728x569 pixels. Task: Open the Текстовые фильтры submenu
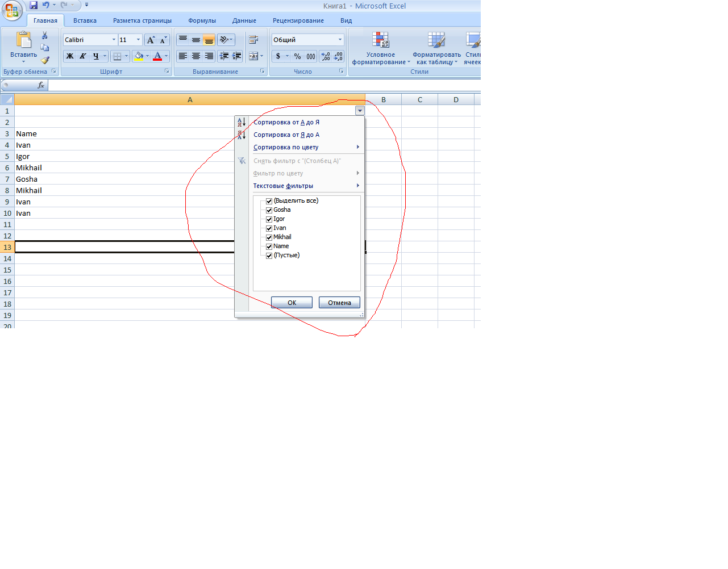(299, 186)
